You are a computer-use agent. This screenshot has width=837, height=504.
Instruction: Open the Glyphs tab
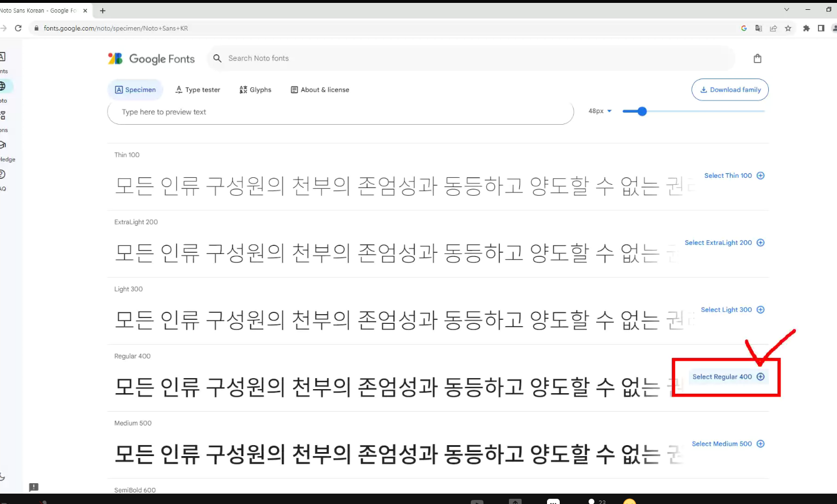click(255, 89)
